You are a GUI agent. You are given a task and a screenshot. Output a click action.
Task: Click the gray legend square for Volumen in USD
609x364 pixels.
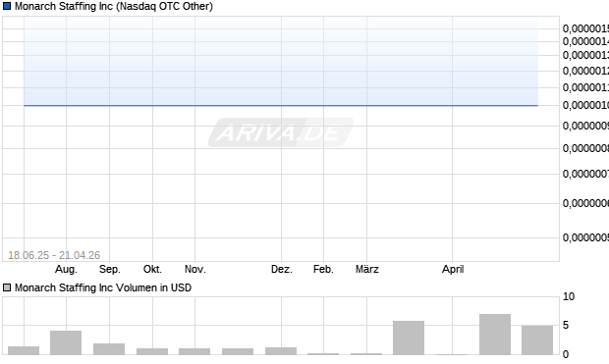[7, 287]
